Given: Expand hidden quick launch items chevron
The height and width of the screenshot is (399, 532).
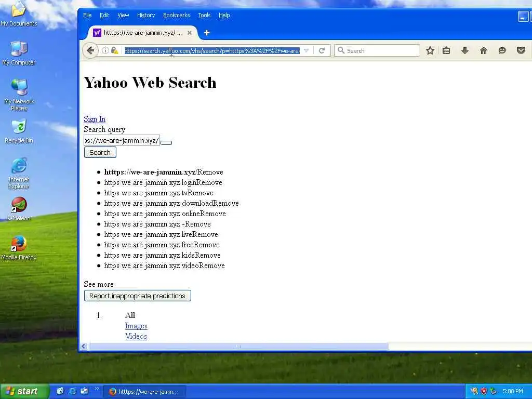Looking at the screenshot, I should click(97, 388).
